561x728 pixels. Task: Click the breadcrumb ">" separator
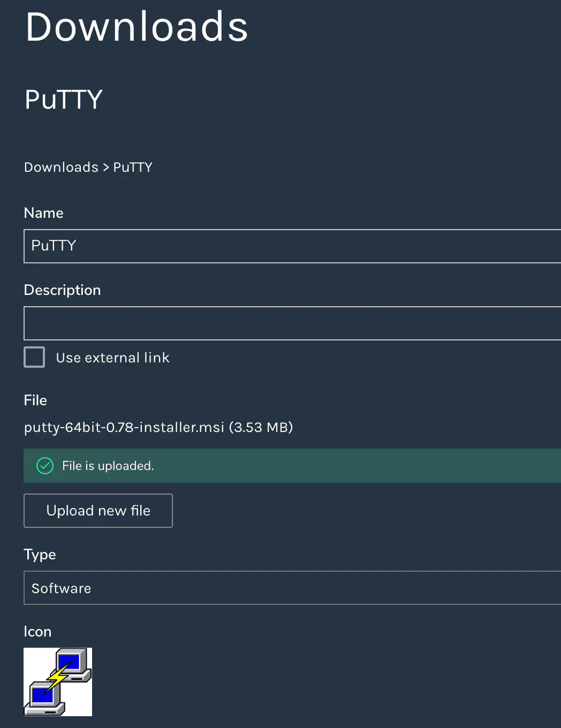[106, 168]
